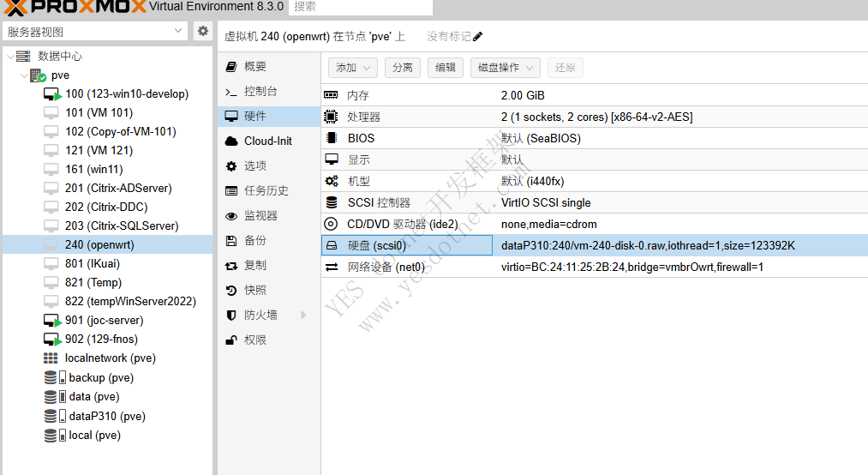Select local (pve) storage icon
Viewport: 868px width, 475px height.
click(55, 436)
